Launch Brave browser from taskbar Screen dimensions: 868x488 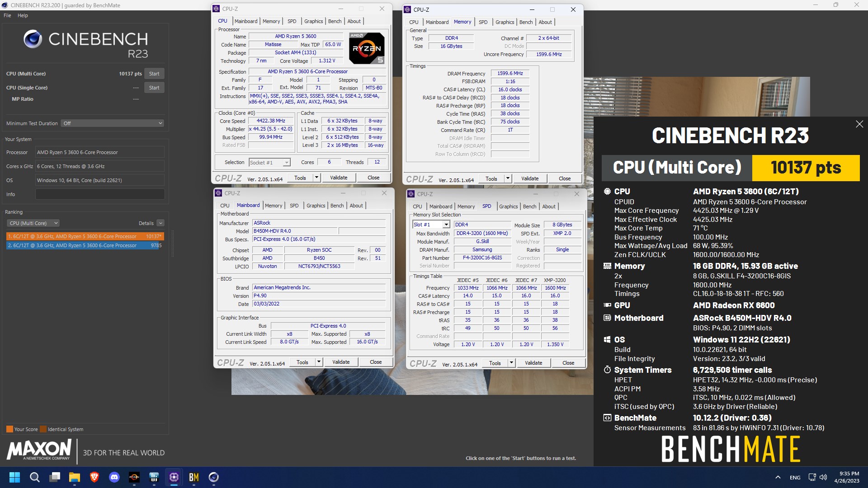94,477
